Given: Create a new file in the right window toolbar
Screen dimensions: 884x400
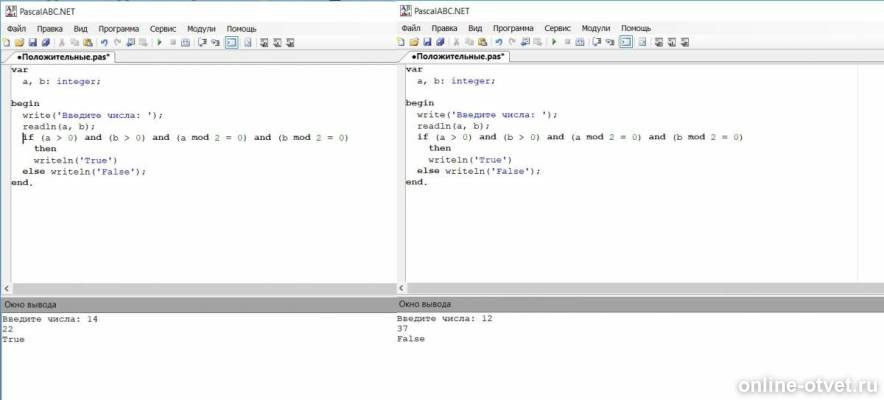Looking at the screenshot, I should point(401,43).
